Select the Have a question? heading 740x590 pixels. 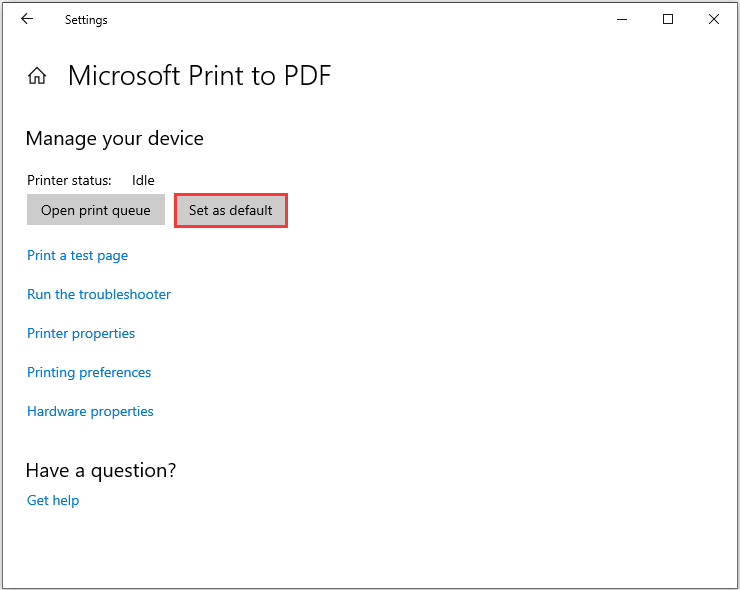[101, 471]
